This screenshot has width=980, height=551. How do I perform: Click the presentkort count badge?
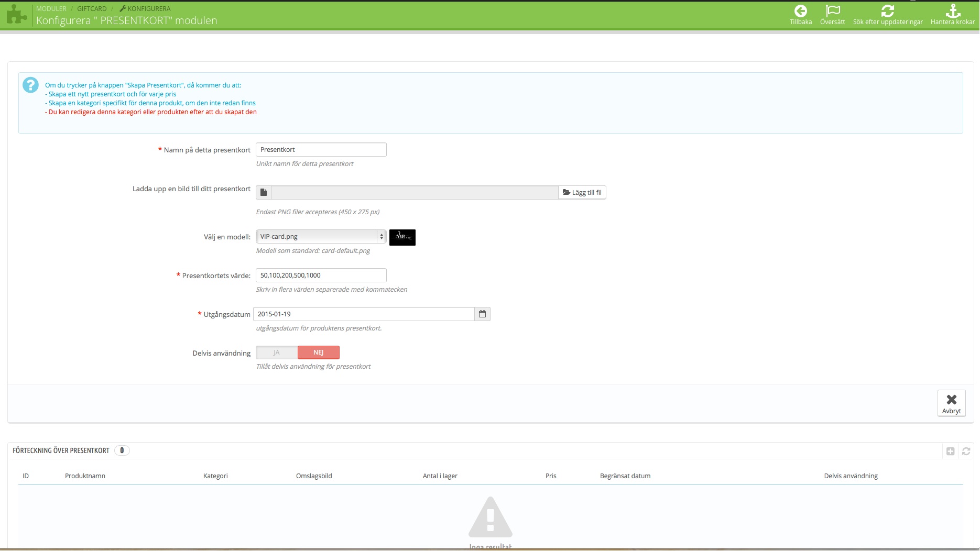[122, 450]
